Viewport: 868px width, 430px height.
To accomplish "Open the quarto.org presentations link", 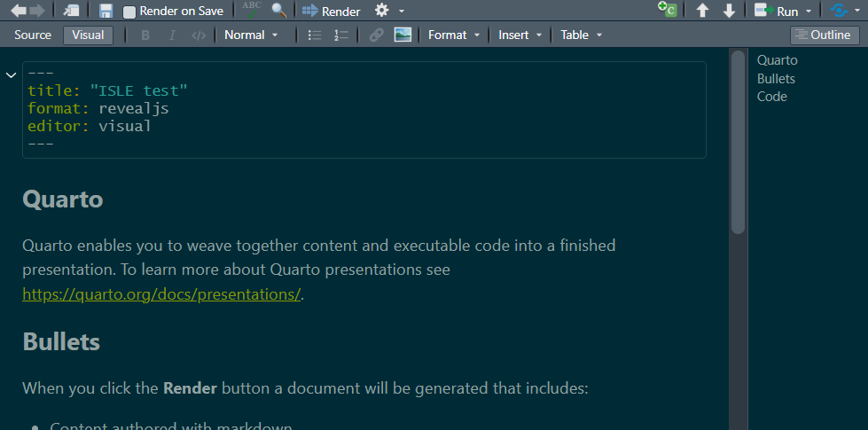I will pos(161,294).
